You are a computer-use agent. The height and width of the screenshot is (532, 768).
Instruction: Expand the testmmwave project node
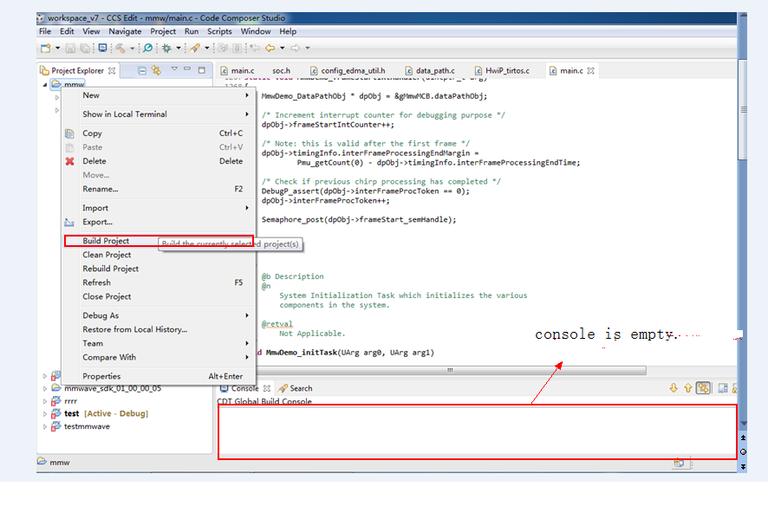click(45, 427)
